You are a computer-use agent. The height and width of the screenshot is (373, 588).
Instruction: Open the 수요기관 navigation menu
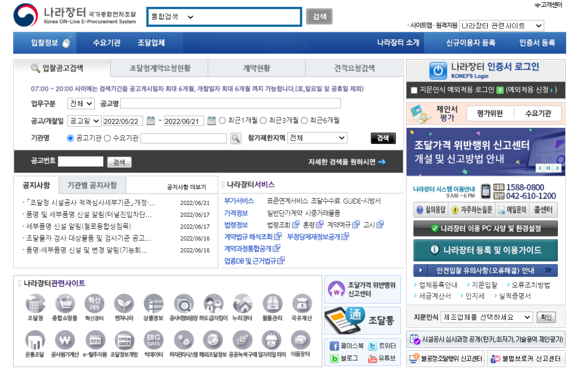tap(107, 43)
